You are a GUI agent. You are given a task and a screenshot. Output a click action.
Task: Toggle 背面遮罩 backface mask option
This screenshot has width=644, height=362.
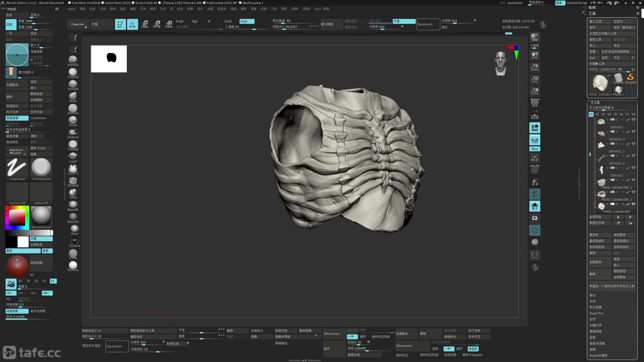pos(17,118)
